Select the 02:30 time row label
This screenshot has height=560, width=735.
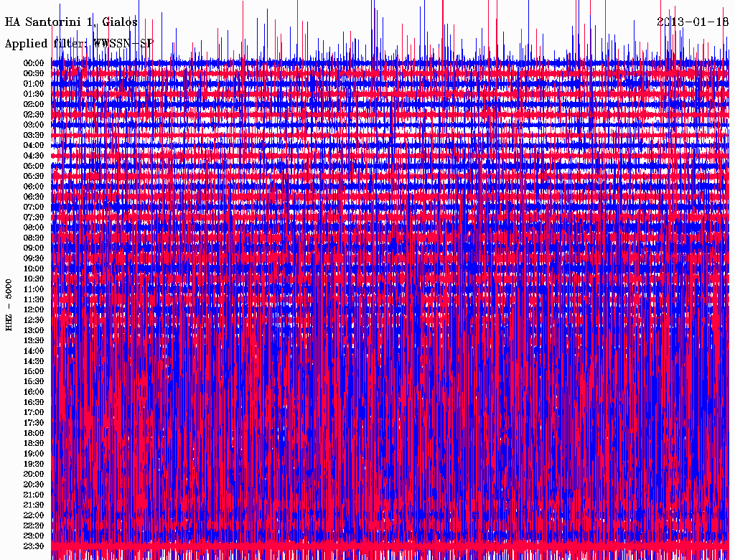pos(34,115)
